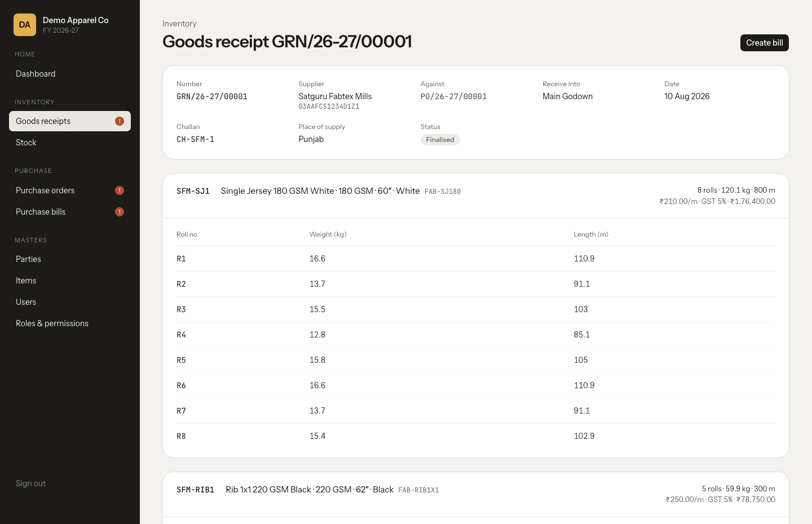
Task: Open the Stock page
Action: pyautogui.click(x=70, y=143)
